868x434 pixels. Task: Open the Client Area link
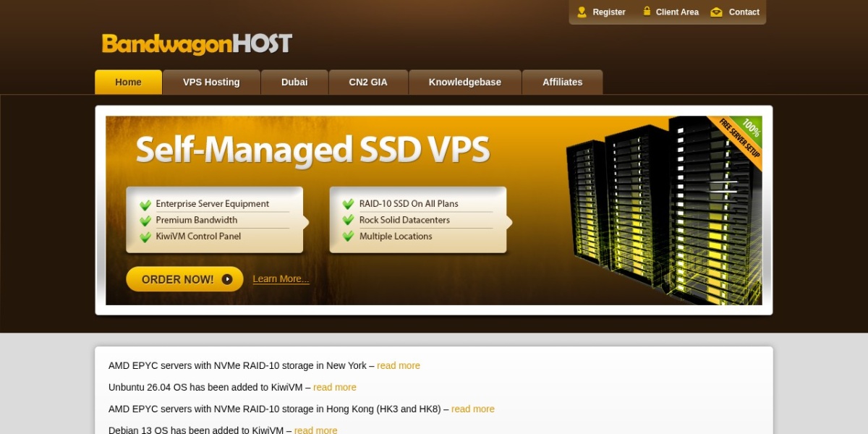coord(677,12)
